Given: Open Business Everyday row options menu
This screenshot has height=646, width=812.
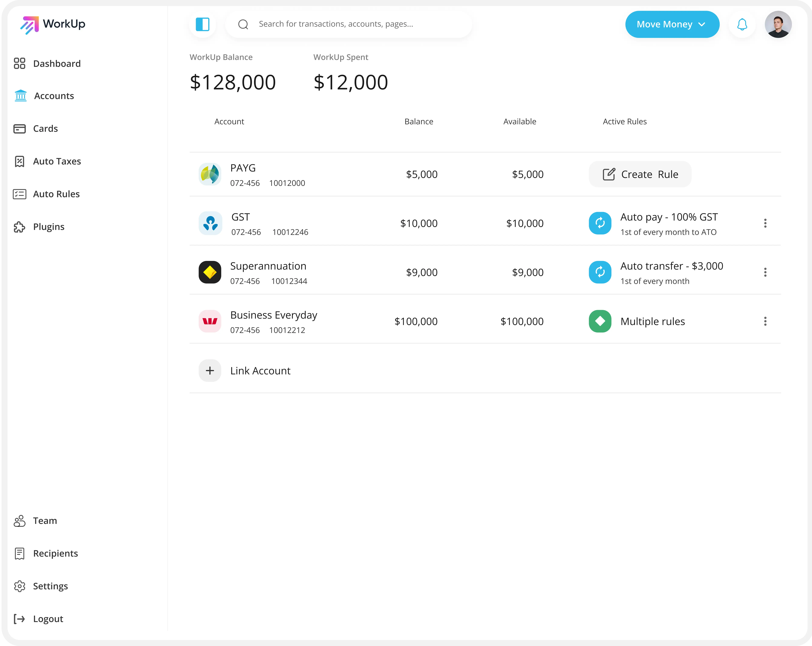Looking at the screenshot, I should [x=765, y=321].
